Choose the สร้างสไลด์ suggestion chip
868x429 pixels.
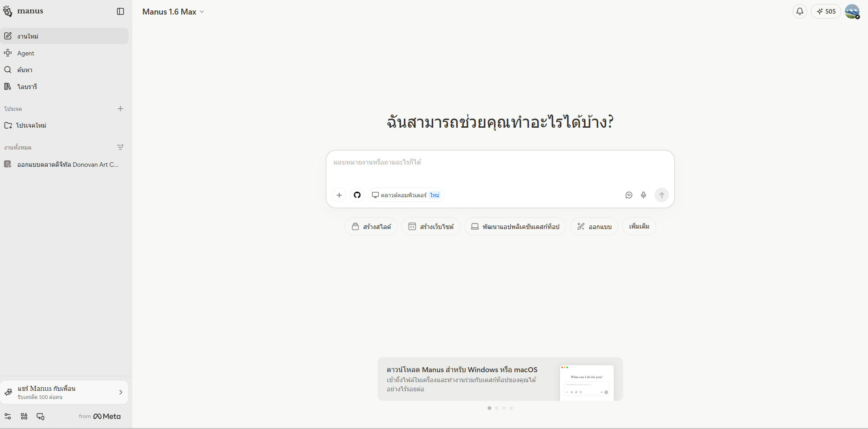pos(371,226)
